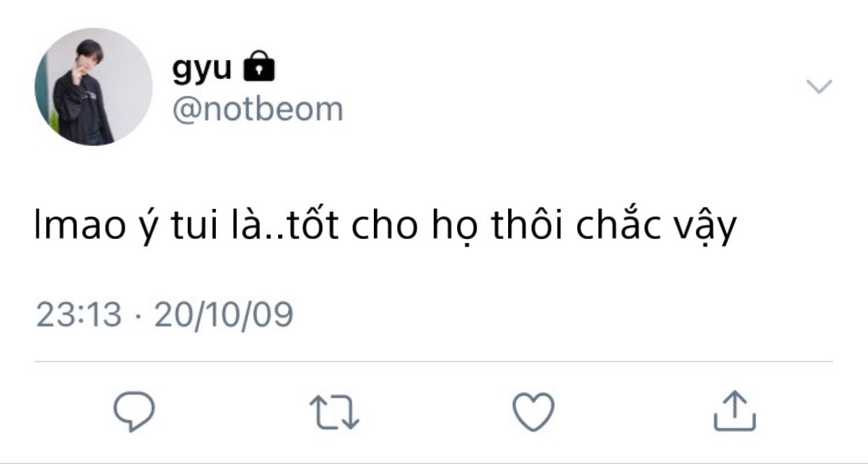Open the @notbeom handle link
Screen dimensions: 868x464
pos(257,110)
